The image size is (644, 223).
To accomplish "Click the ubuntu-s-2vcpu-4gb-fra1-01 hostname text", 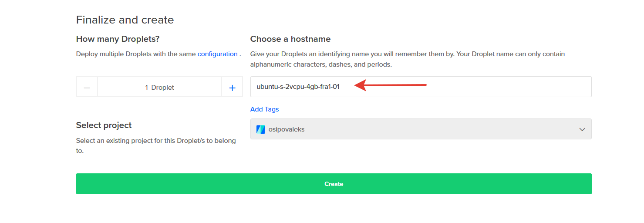I will (298, 87).
